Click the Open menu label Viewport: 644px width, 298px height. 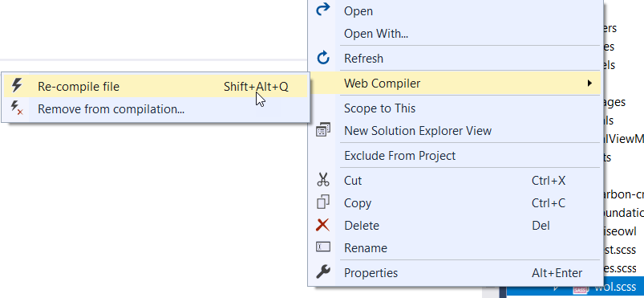pos(358,11)
